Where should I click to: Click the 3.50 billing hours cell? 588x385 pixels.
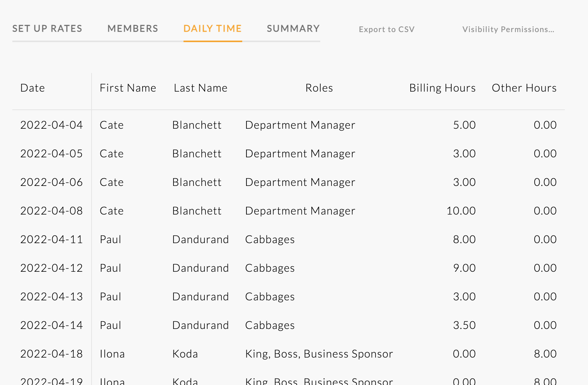click(x=464, y=325)
